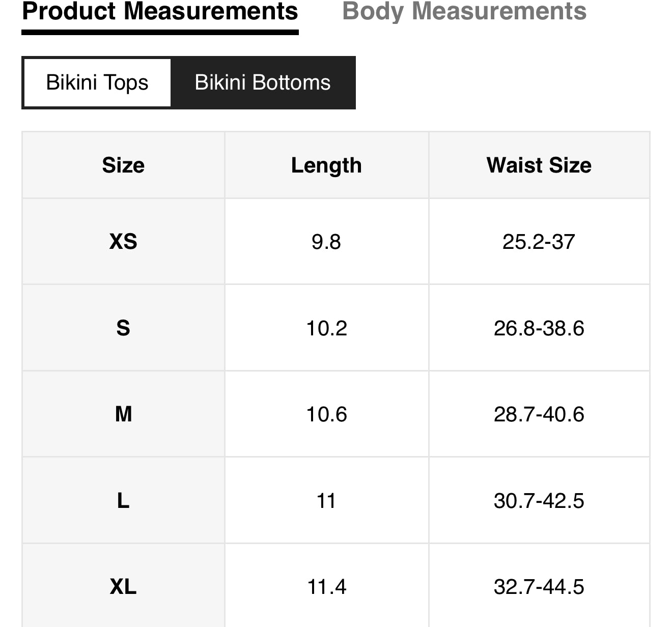Viewport: 672px width, 627px height.
Task: Click the Waist Size column header
Action: 539,165
